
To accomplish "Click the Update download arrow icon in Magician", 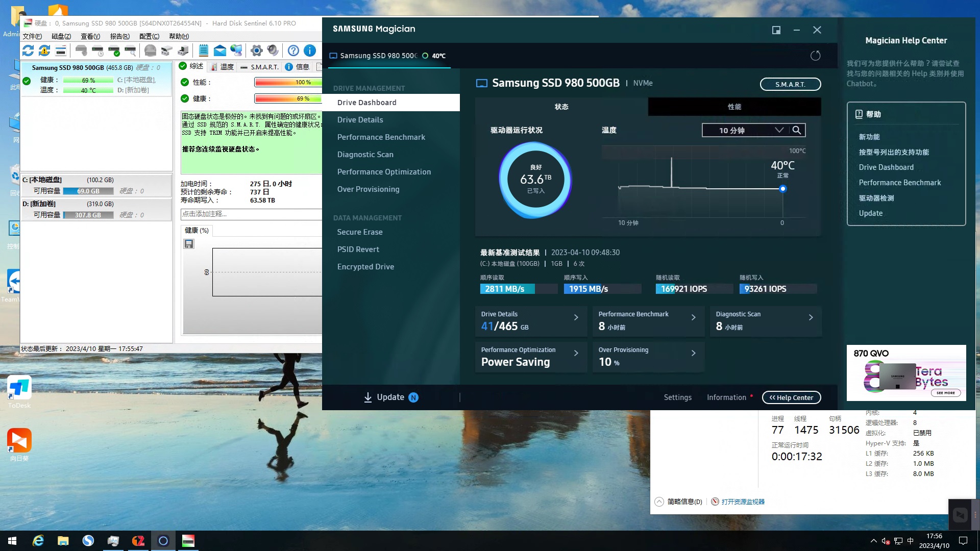I will 367,397.
